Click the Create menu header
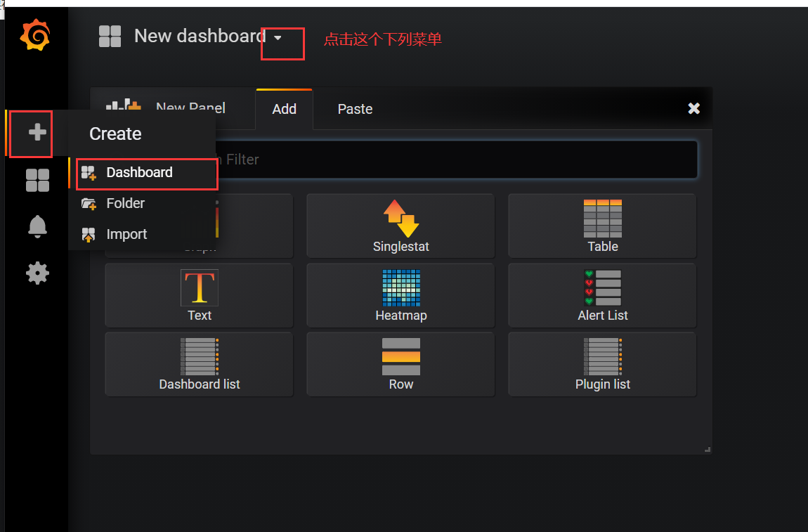Screen dimensions: 808x532 [x=115, y=134]
